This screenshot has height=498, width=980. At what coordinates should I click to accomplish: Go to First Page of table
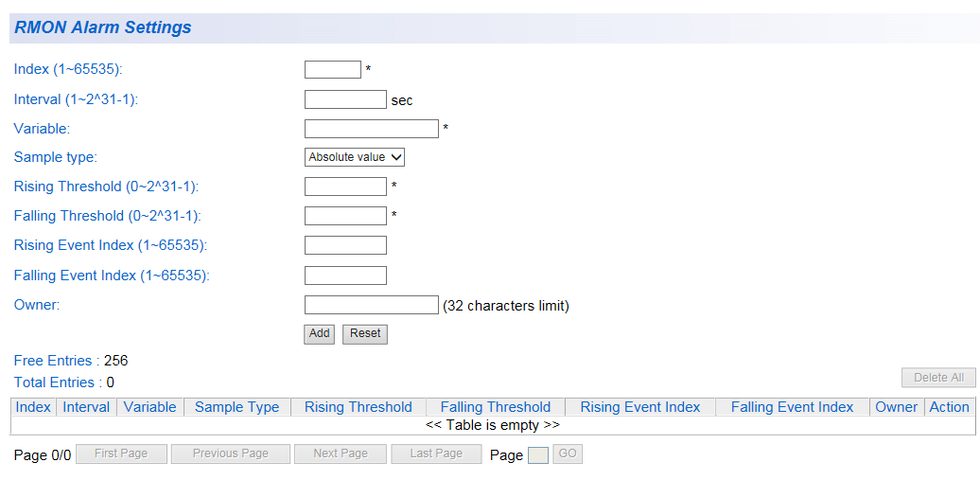pyautogui.click(x=121, y=454)
